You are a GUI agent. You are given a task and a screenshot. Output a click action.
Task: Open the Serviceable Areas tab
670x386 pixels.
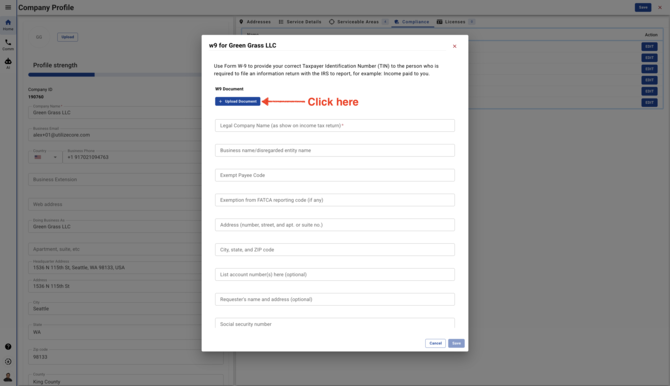pos(358,22)
